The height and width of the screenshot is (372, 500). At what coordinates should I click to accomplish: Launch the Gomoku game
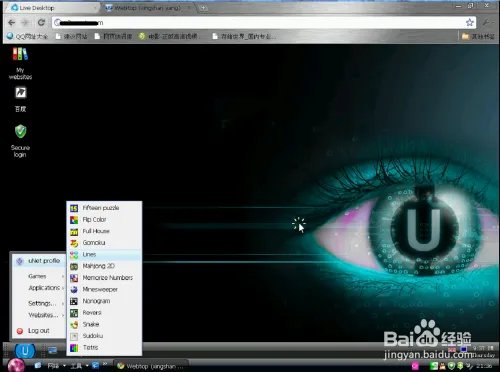tap(104, 243)
